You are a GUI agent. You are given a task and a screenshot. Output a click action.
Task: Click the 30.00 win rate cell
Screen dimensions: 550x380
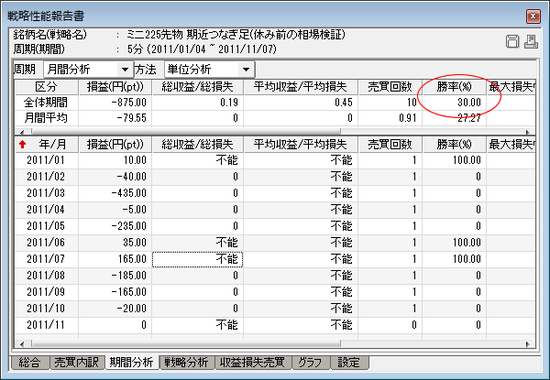coord(454,102)
